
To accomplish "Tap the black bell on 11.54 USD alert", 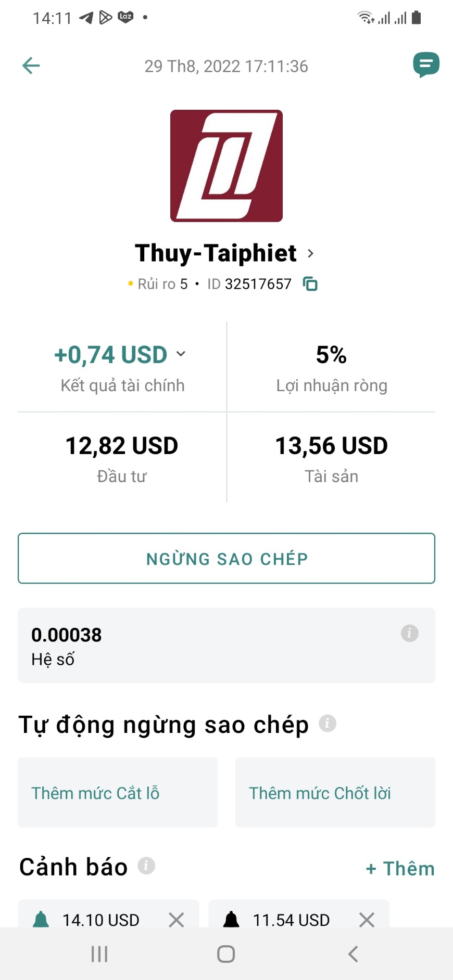I will click(231, 920).
